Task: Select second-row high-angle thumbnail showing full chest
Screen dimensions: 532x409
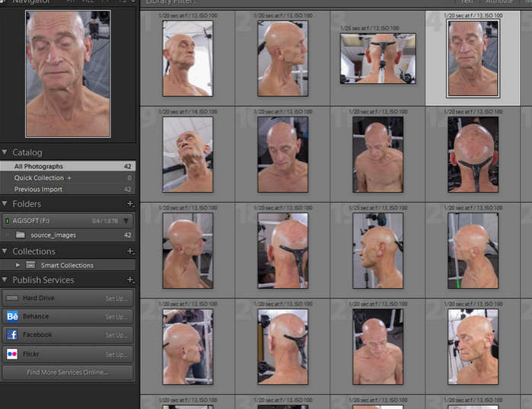Action: coord(377,155)
